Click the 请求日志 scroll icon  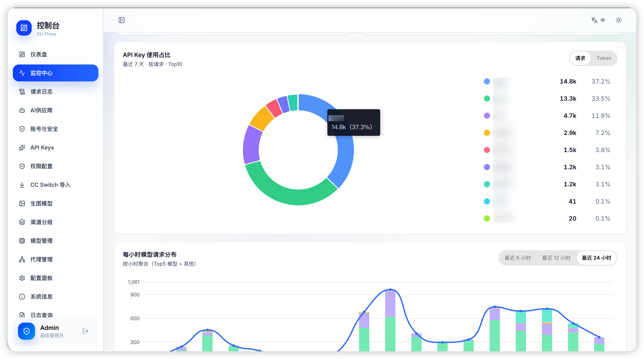point(22,92)
